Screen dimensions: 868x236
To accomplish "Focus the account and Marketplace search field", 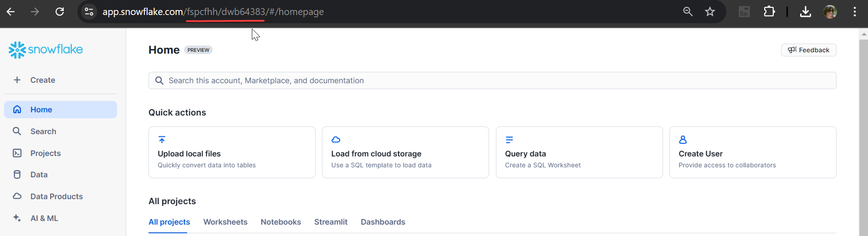I will pos(492,80).
